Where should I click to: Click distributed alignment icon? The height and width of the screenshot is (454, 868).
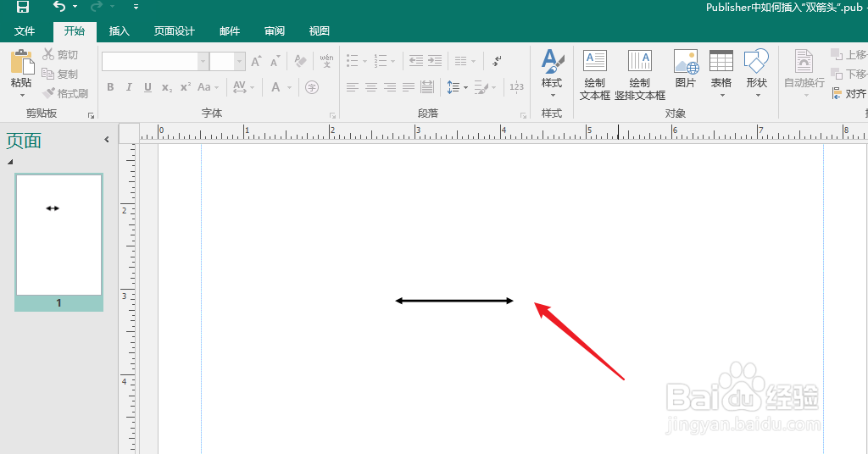point(427,86)
